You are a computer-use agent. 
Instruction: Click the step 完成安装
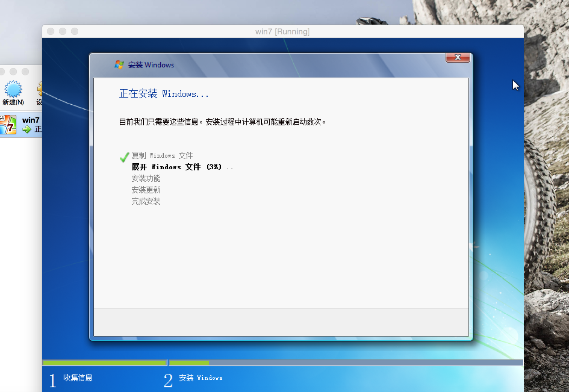point(146,201)
